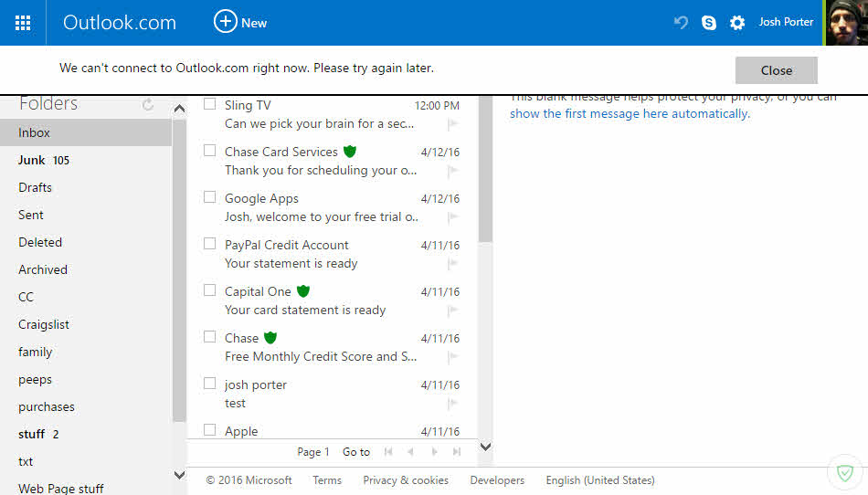Close the connection error banner

[x=776, y=70]
